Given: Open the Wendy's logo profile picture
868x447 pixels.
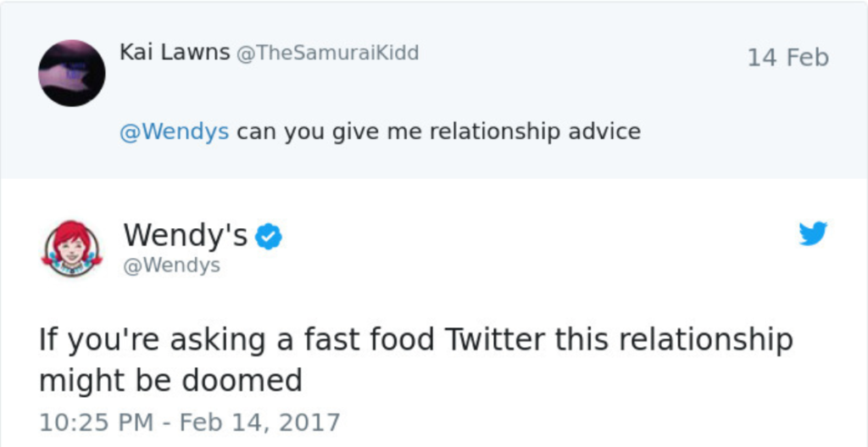Looking at the screenshot, I should point(72,248).
